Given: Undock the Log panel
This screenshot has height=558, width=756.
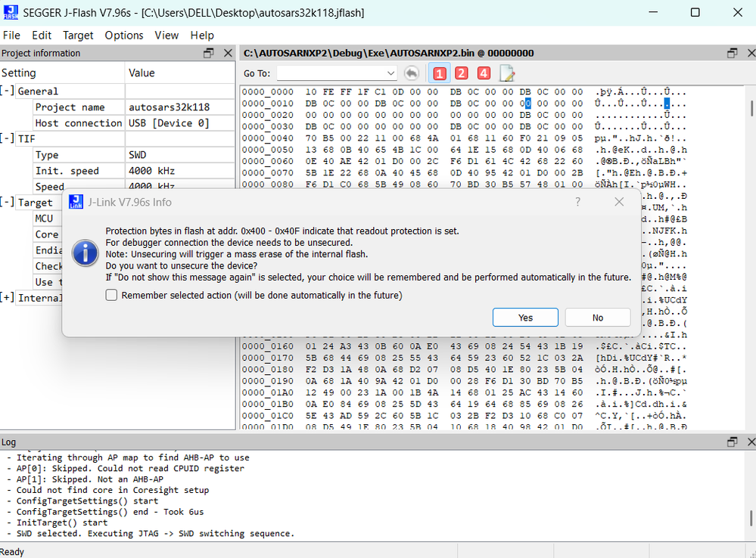Looking at the screenshot, I should 732,442.
